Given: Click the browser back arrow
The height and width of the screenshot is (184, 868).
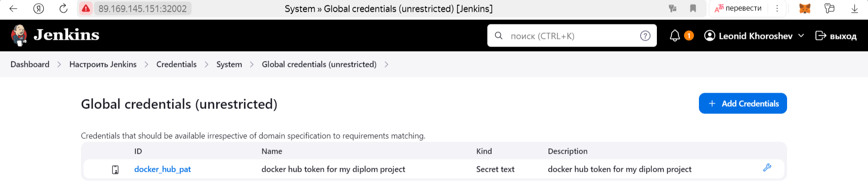Looking at the screenshot, I should click(x=13, y=9).
